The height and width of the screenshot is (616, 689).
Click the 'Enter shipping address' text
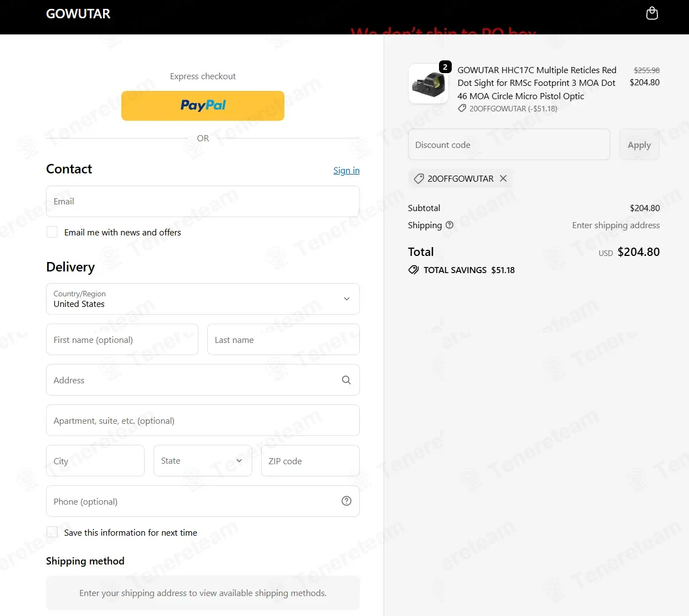click(616, 225)
